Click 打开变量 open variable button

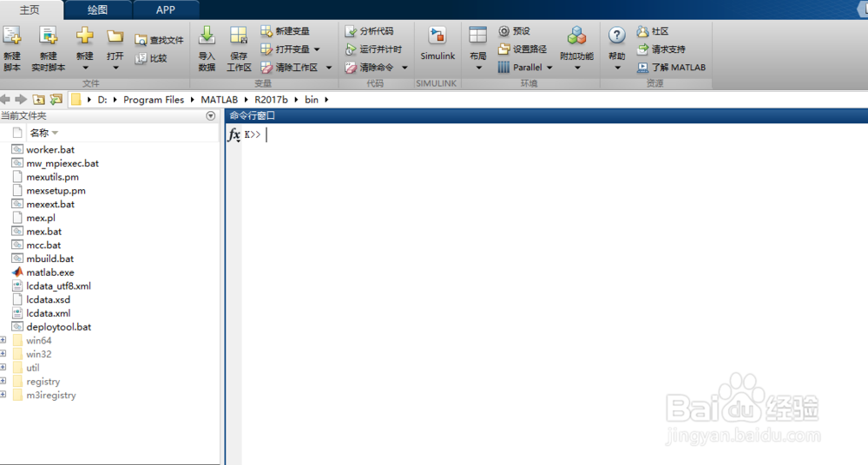coord(285,49)
